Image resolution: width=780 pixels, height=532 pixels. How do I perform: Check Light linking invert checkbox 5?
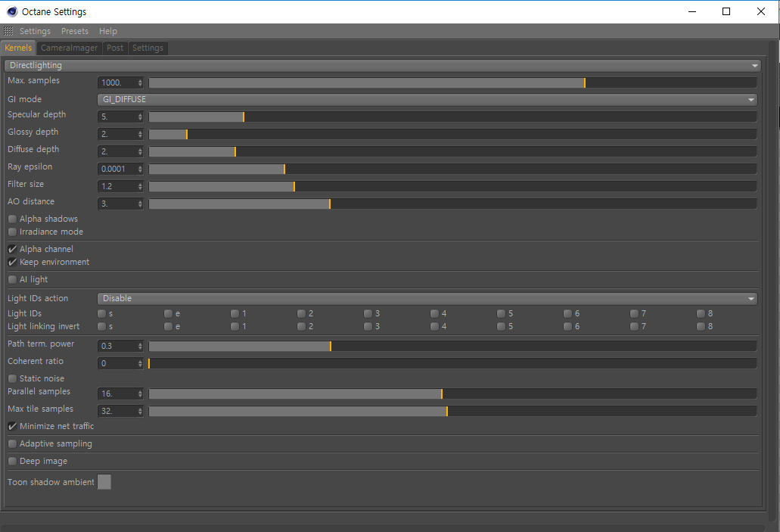[501, 326]
